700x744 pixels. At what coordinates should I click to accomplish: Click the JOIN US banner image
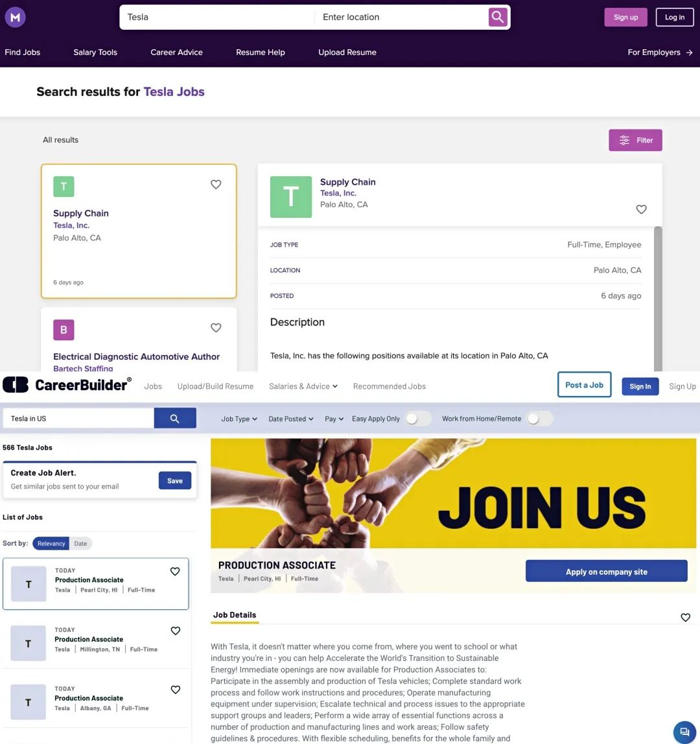coord(453,493)
